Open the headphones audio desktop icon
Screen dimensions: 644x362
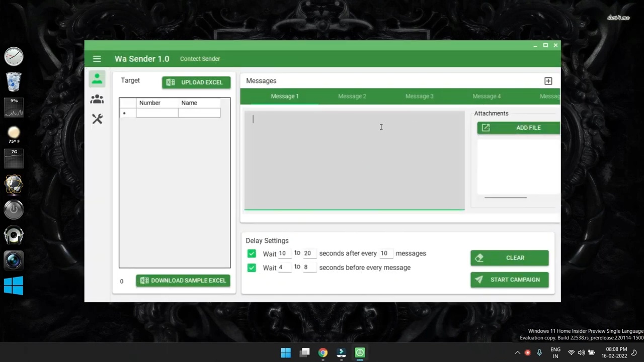[x=14, y=235]
